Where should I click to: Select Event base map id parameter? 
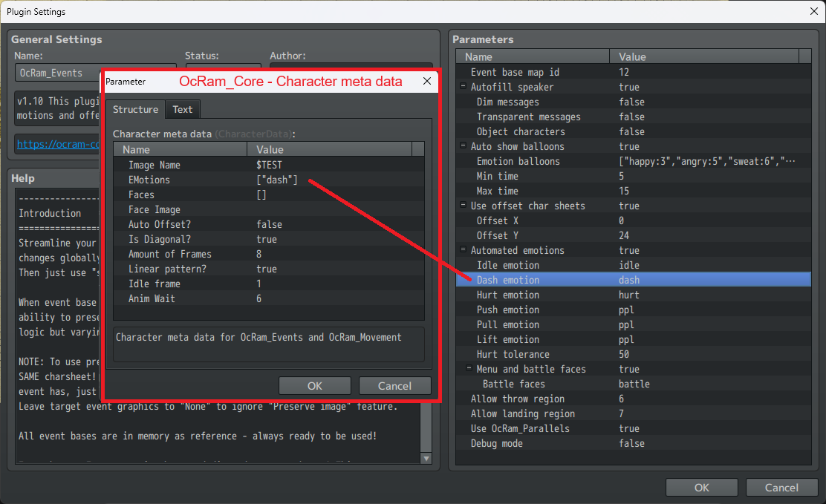[633, 72]
